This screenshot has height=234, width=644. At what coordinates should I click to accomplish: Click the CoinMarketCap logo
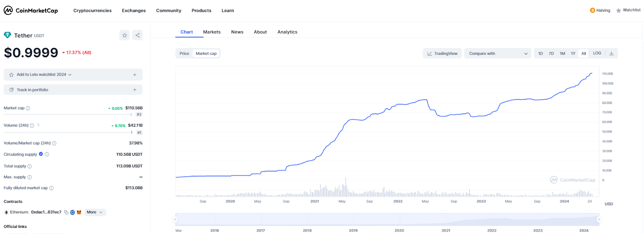[31, 10]
